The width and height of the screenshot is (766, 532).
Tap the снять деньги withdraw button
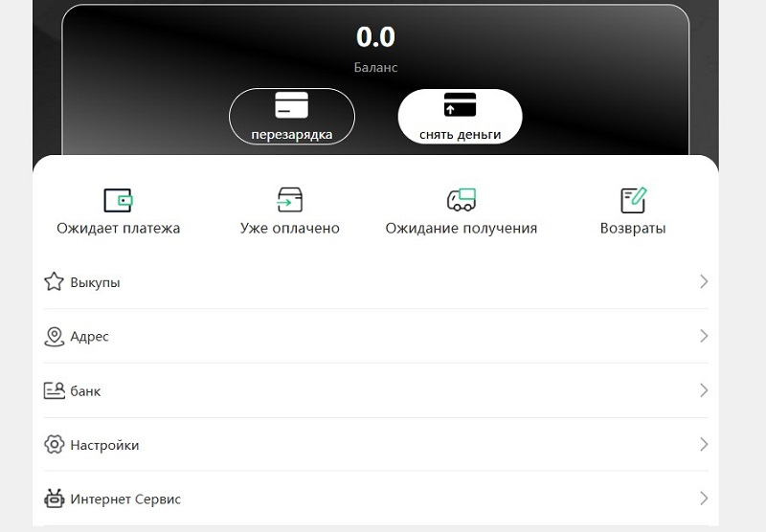[460, 116]
